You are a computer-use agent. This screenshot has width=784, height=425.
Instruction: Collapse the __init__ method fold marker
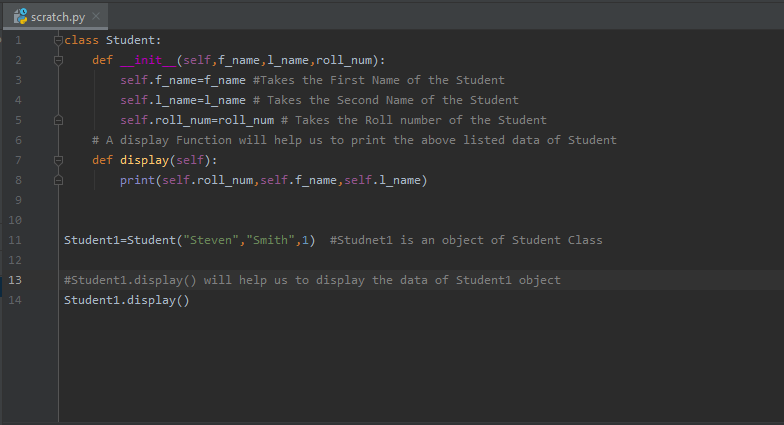click(x=58, y=60)
